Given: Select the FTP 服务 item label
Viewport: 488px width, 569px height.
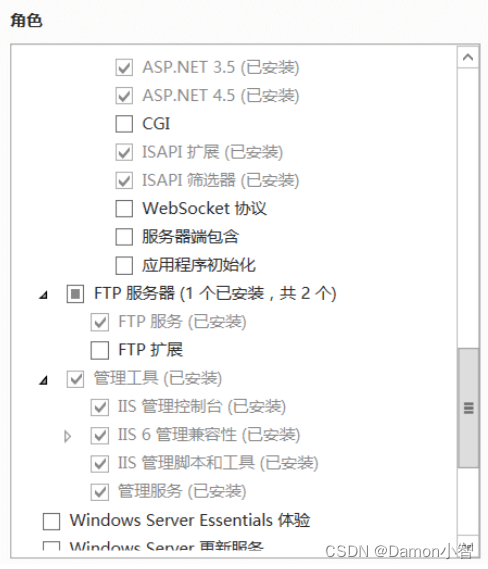Looking at the screenshot, I should (183, 322).
